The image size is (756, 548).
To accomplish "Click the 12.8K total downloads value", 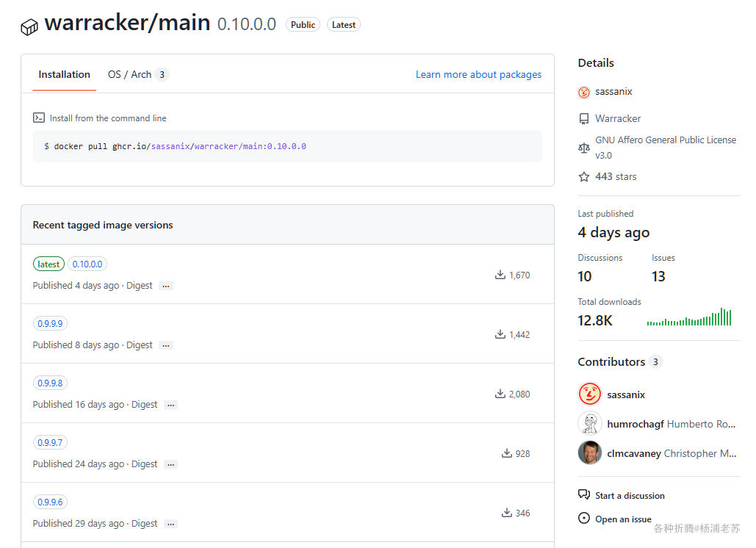I will coord(595,320).
